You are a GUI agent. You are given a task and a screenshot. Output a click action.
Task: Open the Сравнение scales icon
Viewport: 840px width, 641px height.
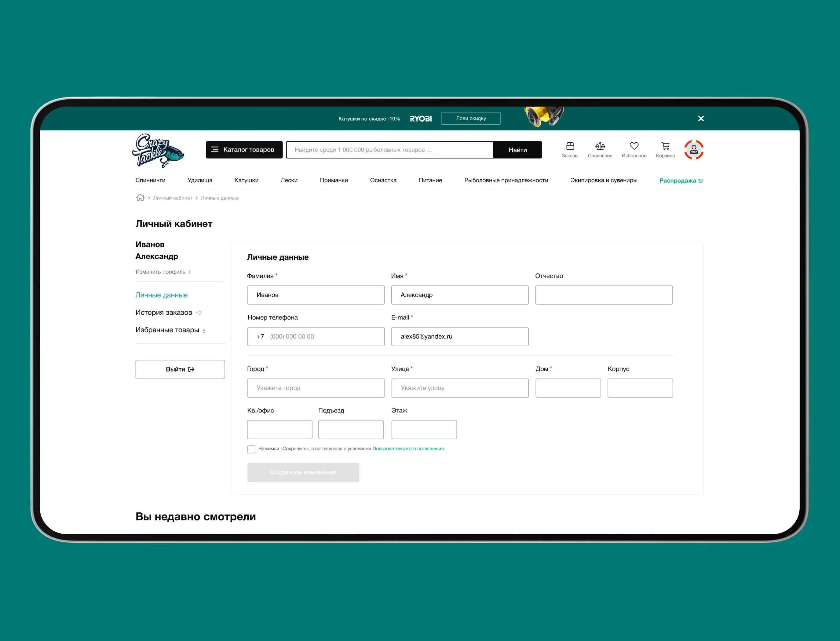pyautogui.click(x=600, y=149)
